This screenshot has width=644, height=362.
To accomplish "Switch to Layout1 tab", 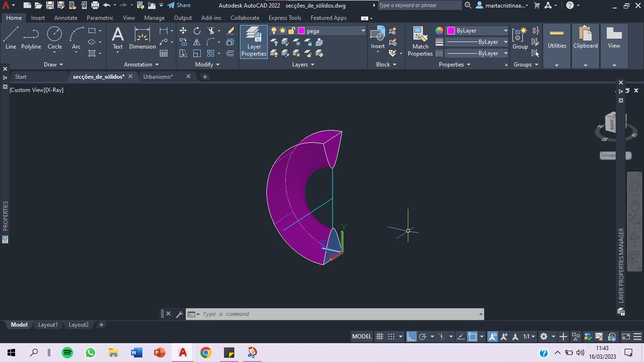I will [x=48, y=325].
